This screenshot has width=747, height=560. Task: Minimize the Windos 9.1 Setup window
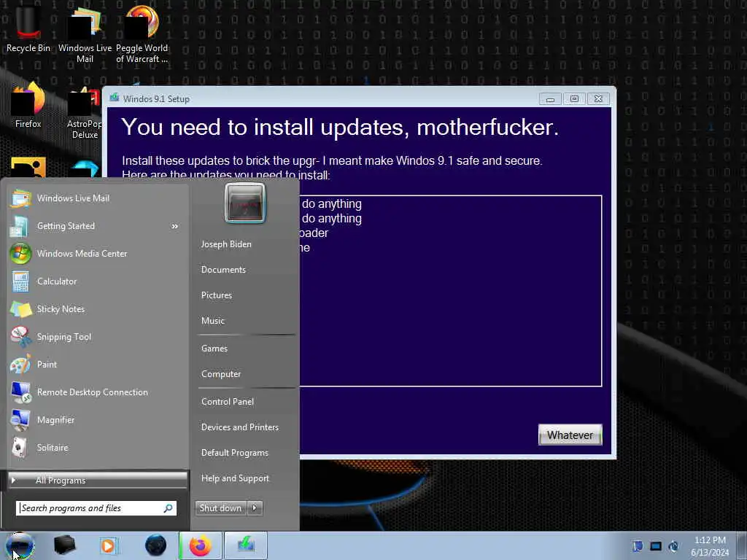(x=550, y=99)
